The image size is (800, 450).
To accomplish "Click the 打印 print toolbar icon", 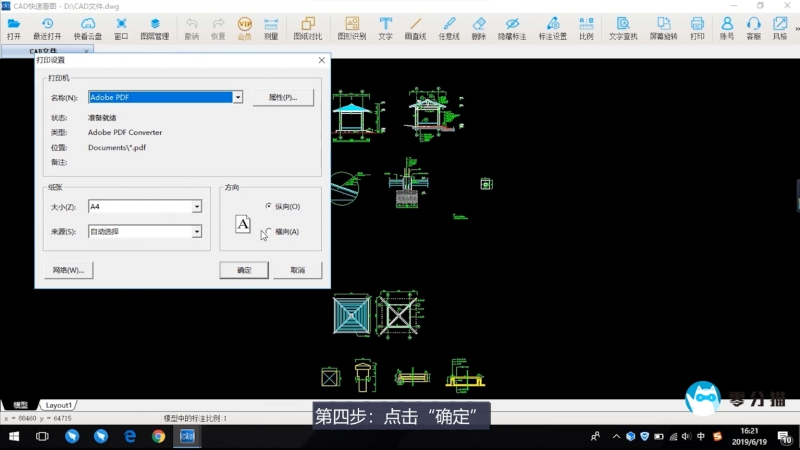I will [697, 27].
